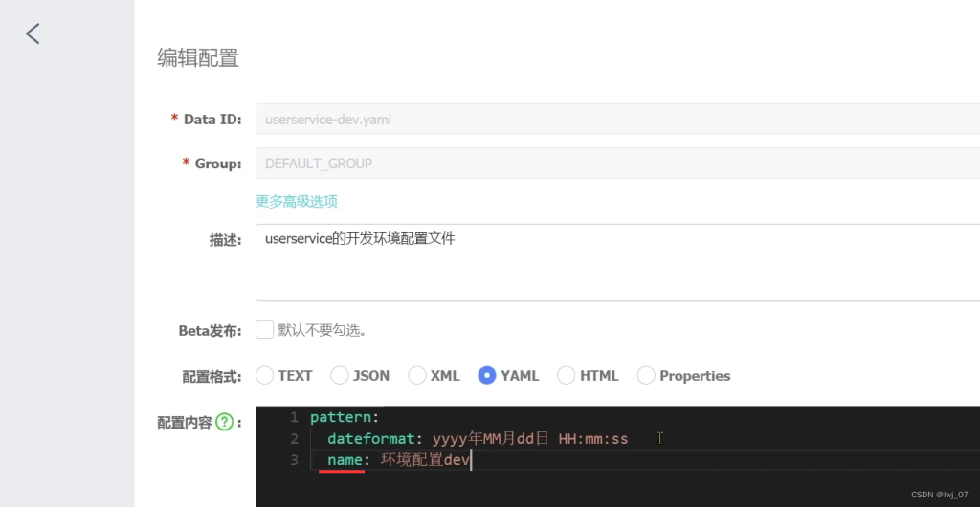This screenshot has width=980, height=507.
Task: Click '环境配置dev' value in editor
Action: pyautogui.click(x=425, y=461)
